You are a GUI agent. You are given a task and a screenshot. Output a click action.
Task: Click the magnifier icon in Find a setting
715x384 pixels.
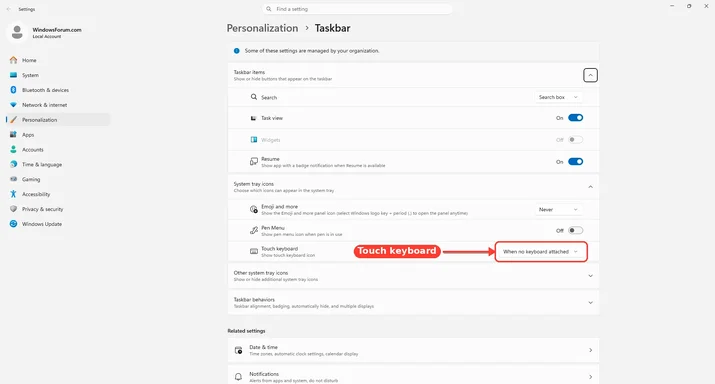tap(269, 9)
